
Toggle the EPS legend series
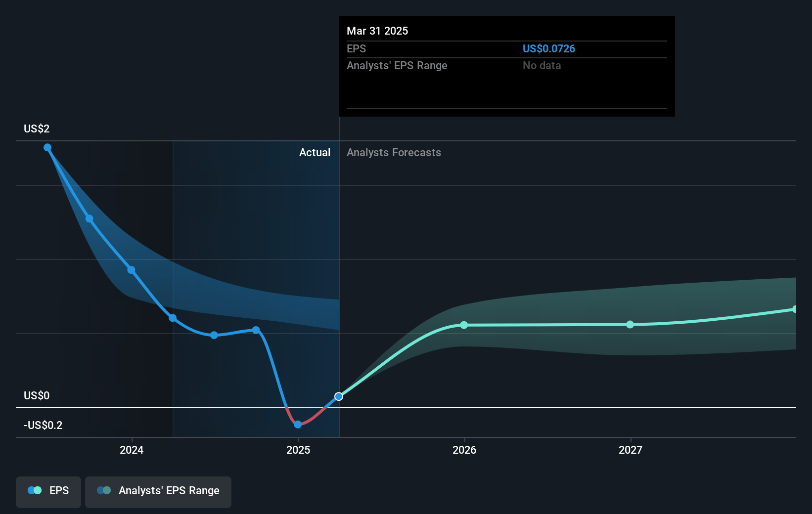point(48,492)
